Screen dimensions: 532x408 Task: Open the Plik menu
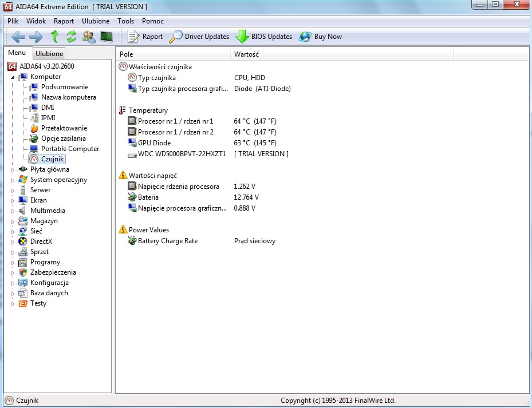pos(13,21)
